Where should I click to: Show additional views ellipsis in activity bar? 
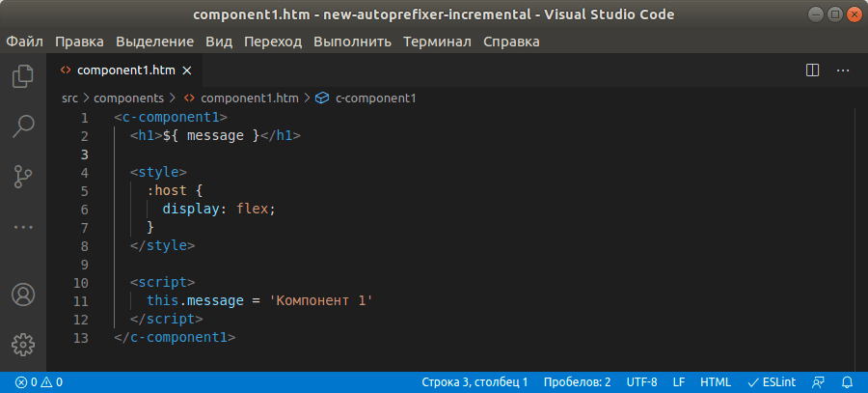point(23,227)
